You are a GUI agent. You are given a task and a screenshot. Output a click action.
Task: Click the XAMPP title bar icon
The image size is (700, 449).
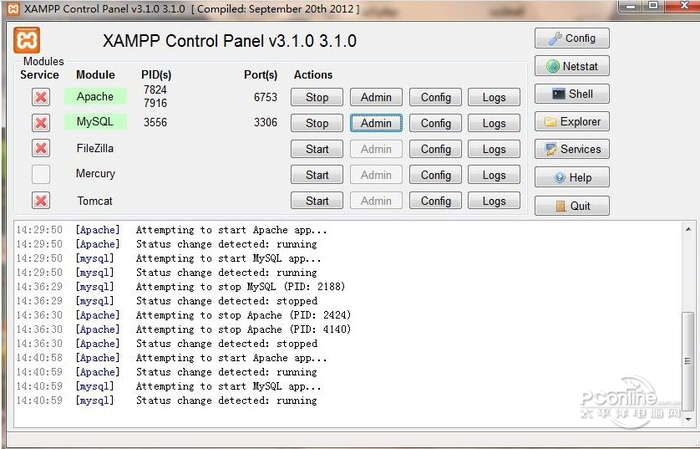tap(13, 8)
